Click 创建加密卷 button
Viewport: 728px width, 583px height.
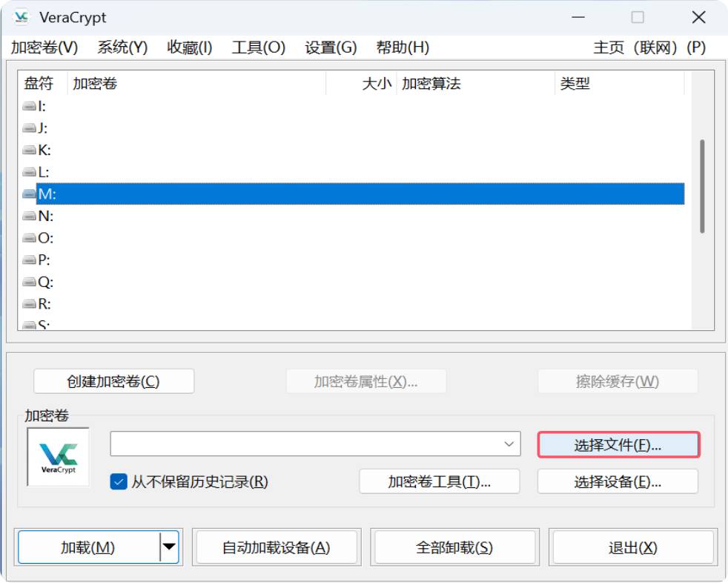coord(113,381)
